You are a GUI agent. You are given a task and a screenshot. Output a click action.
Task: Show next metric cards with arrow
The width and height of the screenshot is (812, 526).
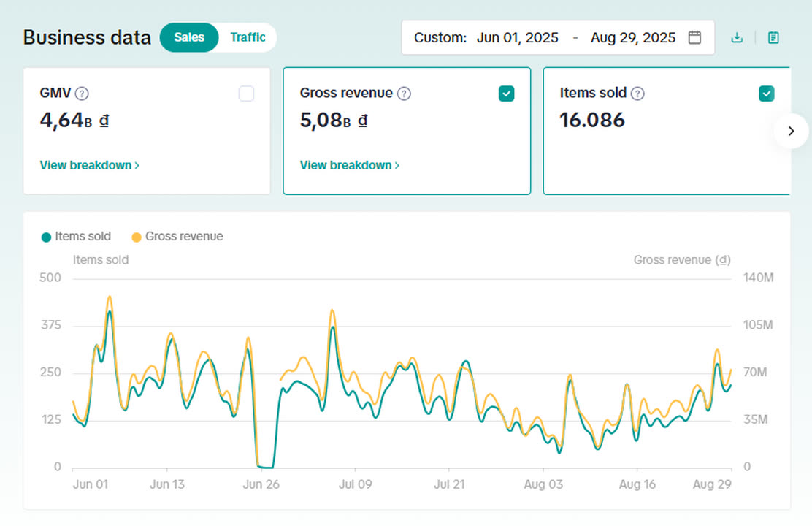coord(791,131)
